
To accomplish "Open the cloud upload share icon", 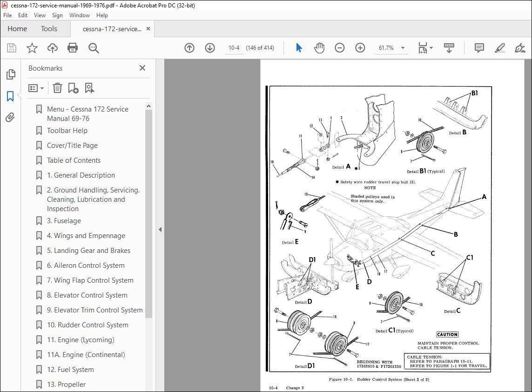I will [52, 48].
